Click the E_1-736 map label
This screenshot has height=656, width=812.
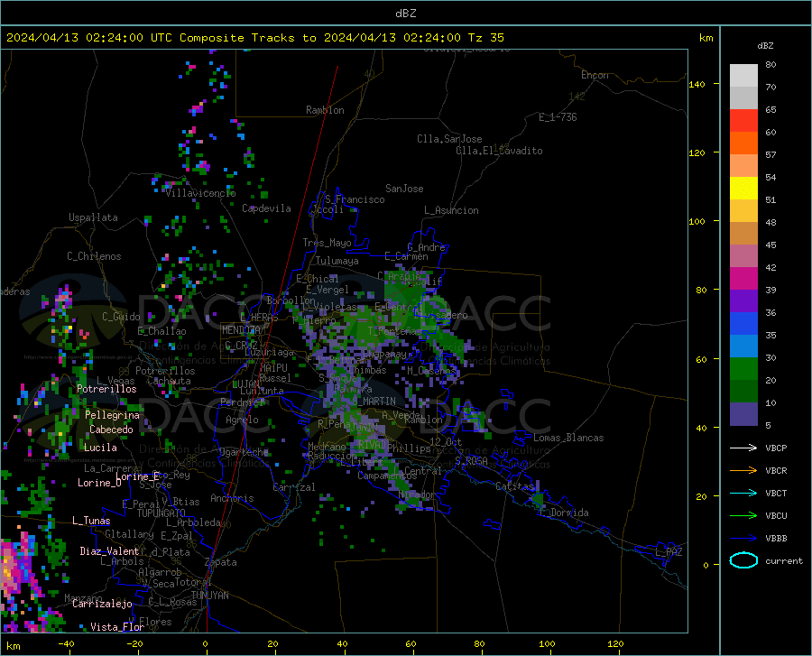pyautogui.click(x=558, y=117)
